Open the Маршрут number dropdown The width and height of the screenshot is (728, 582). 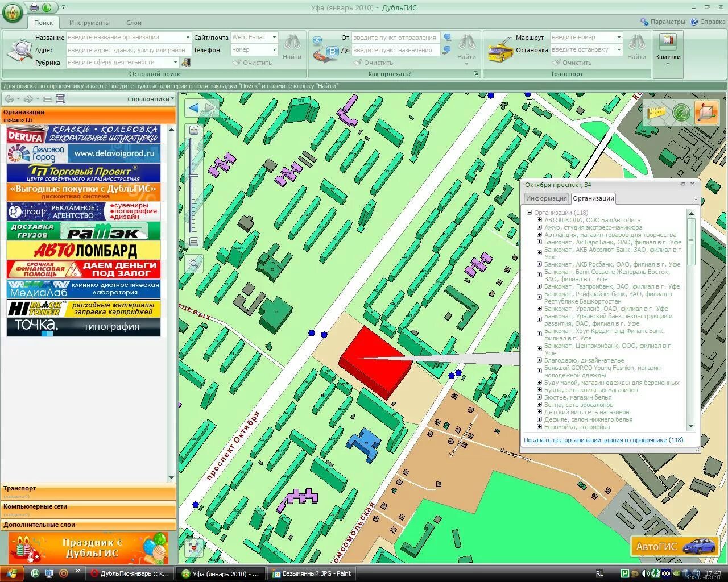pyautogui.click(x=619, y=37)
